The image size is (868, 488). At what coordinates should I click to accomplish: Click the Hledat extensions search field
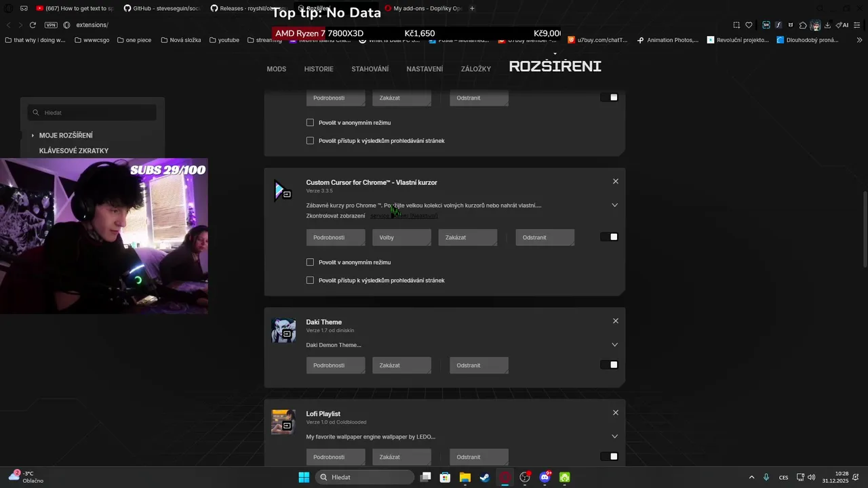[x=92, y=113]
